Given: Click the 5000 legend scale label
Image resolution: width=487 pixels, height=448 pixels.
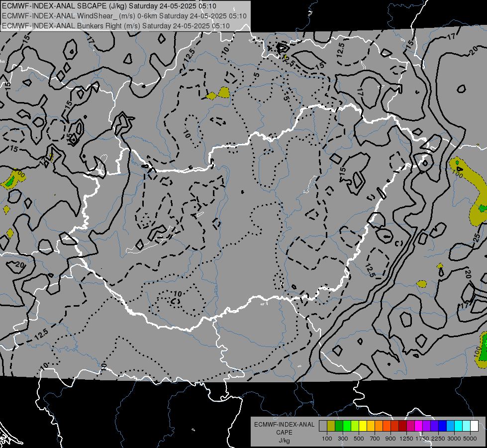Looking at the screenshot, I should [470, 439].
